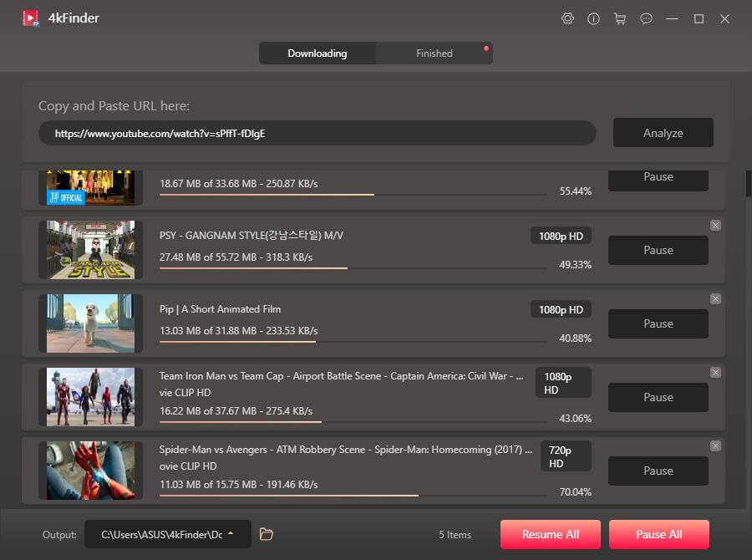
Task: Click the info icon in title bar
Action: 594,18
